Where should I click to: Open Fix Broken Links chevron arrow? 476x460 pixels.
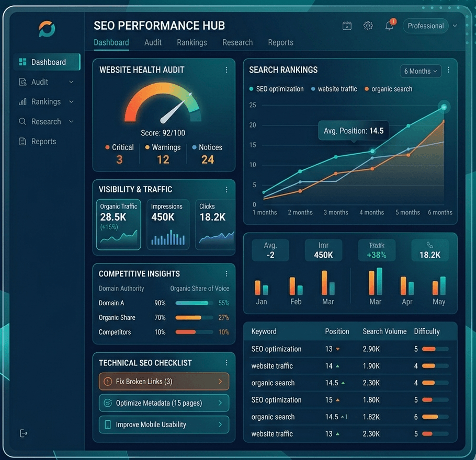pyautogui.click(x=220, y=382)
